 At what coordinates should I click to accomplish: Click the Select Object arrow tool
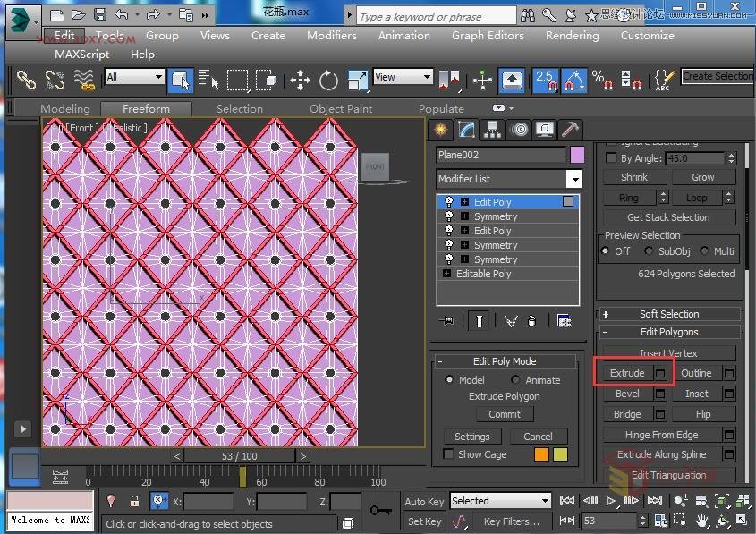181,81
